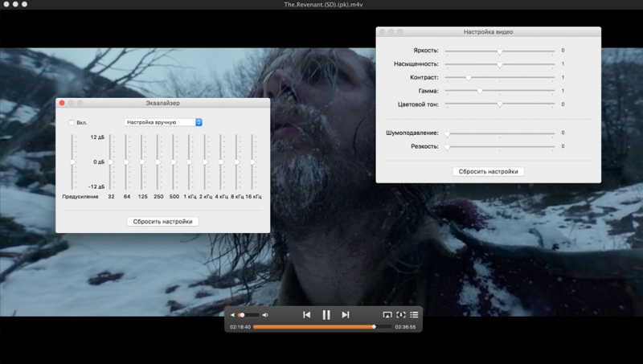
Task: Adjust the volume slider
Action: click(248, 315)
